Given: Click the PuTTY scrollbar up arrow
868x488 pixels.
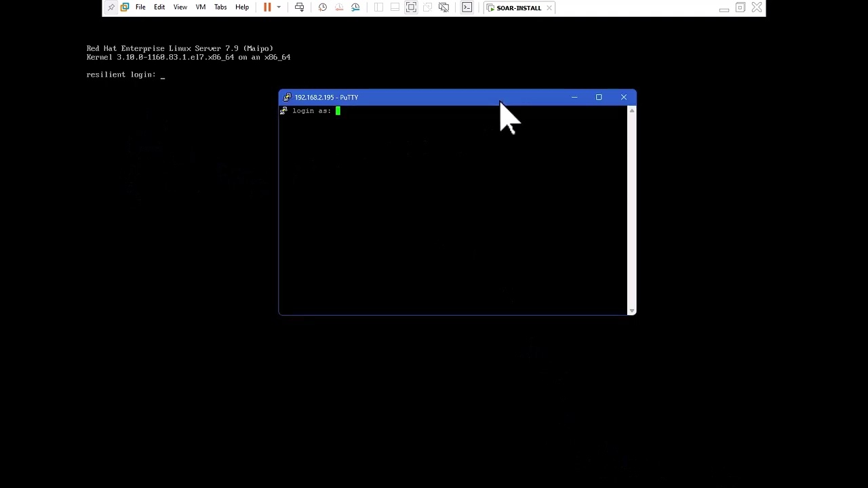Looking at the screenshot, I should 632,110.
